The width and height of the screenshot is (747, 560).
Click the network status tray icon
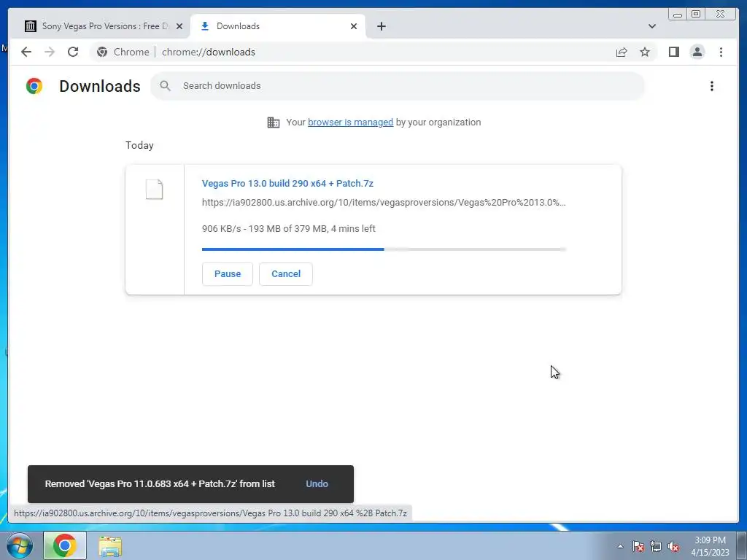pos(656,546)
